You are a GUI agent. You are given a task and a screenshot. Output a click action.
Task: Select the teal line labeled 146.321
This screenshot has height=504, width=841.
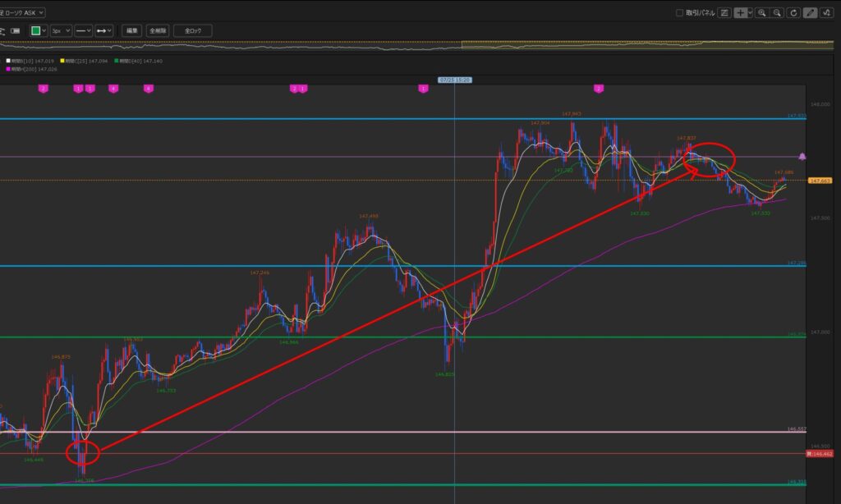402,484
